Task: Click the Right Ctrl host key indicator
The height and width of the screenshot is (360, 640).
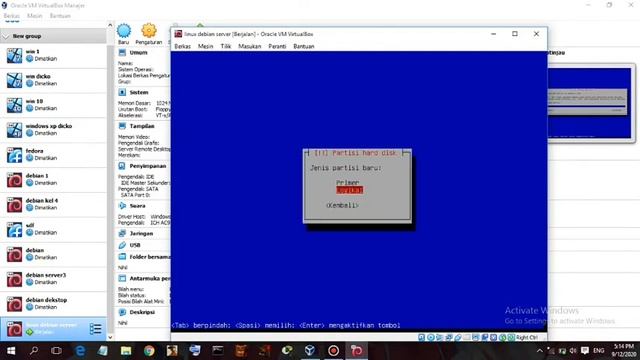Action: 527,337
